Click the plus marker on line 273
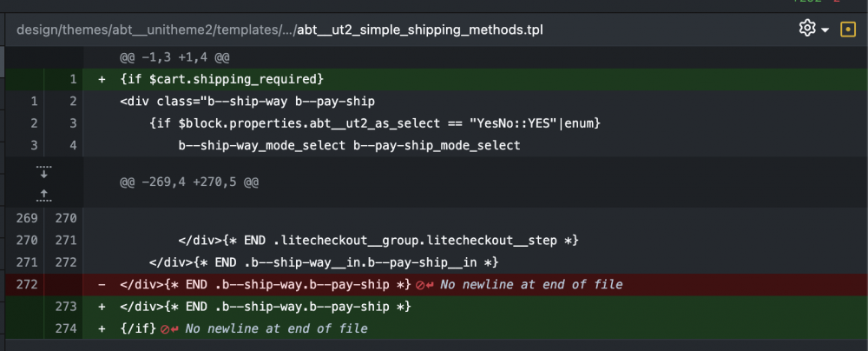Image resolution: width=868 pixels, height=351 pixels. (102, 307)
